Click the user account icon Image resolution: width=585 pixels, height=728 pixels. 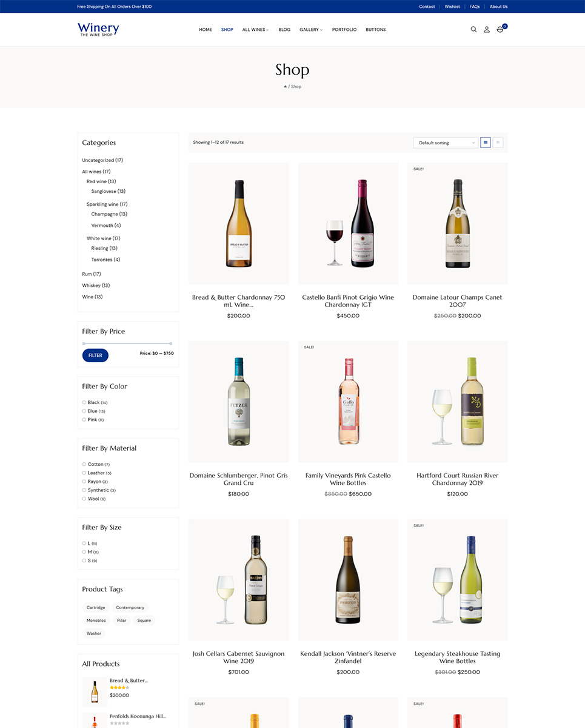click(486, 29)
